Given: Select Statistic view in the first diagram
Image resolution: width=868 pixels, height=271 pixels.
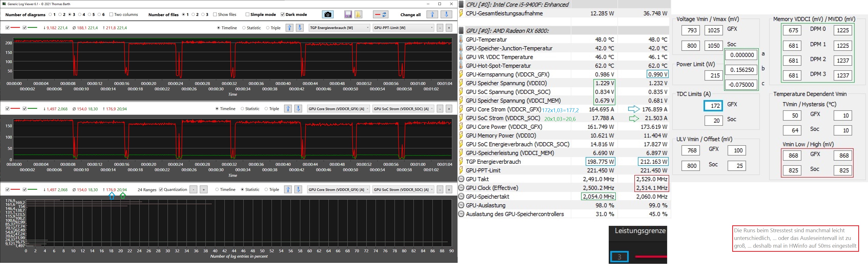Looking at the screenshot, I should coord(244,28).
